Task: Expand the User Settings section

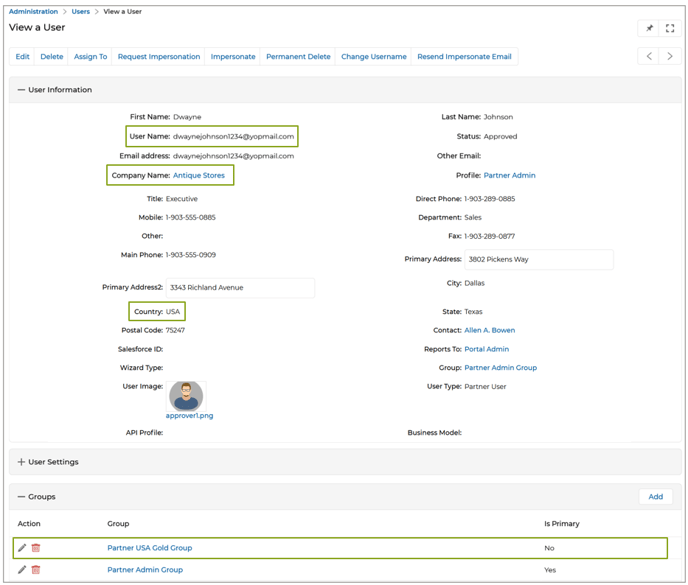Action: coord(21,462)
